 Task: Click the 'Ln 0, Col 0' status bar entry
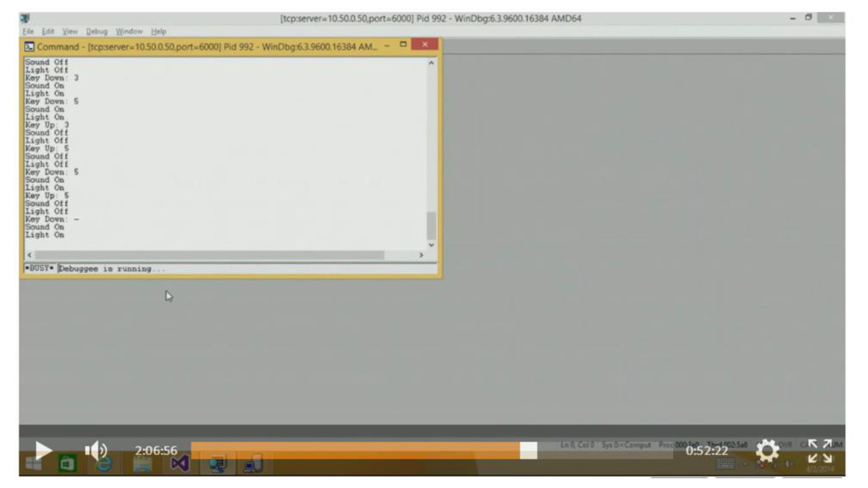click(576, 445)
